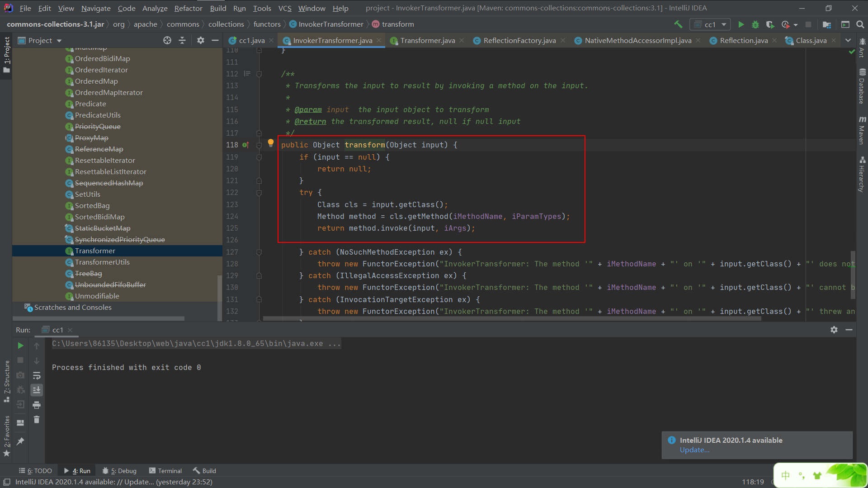Click the functors breadcrumb
This screenshot has width=868, height=488.
click(x=267, y=24)
